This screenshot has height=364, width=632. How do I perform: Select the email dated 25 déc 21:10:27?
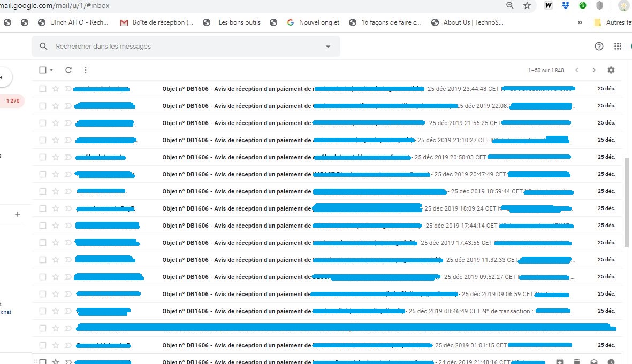(43, 140)
